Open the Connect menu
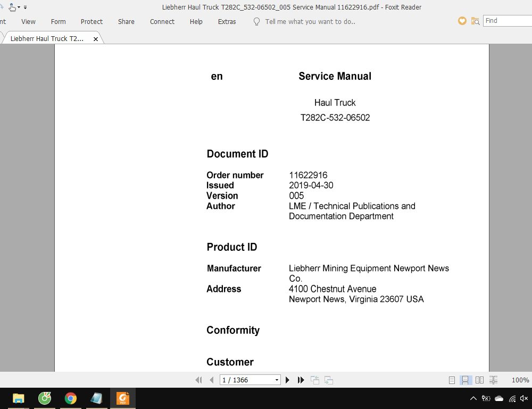The image size is (532, 409). click(x=162, y=21)
